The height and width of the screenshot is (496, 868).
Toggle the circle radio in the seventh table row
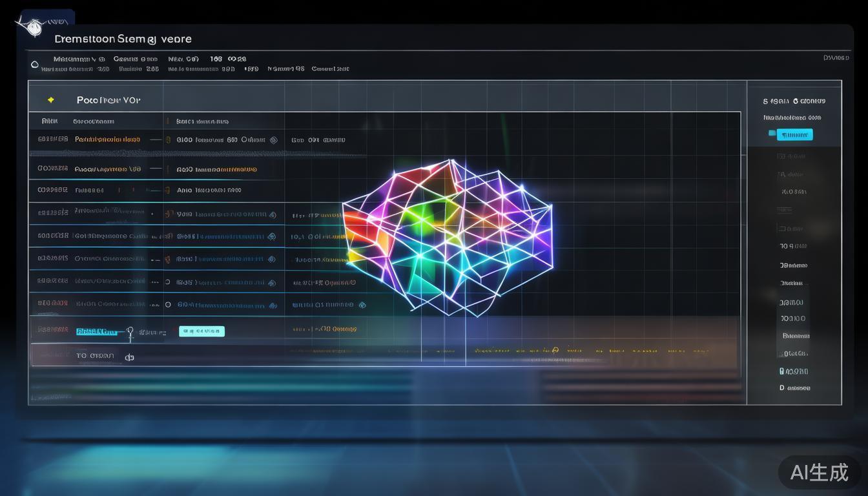tap(168, 282)
